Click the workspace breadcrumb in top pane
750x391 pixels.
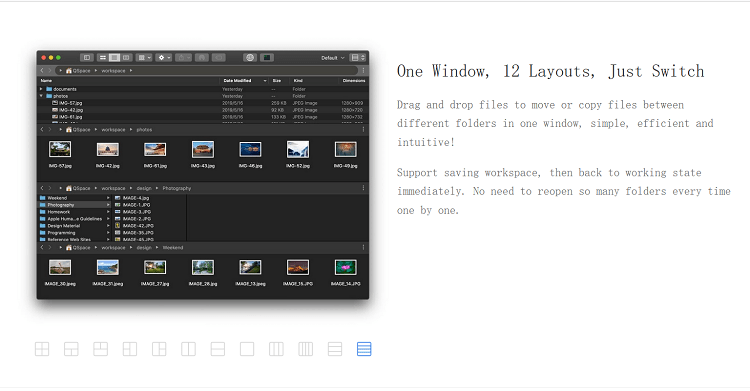tap(113, 71)
